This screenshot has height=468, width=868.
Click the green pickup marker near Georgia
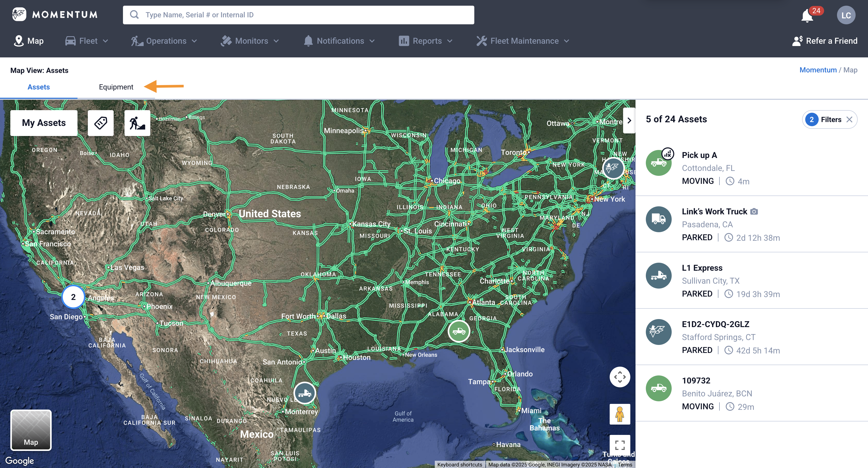click(459, 331)
